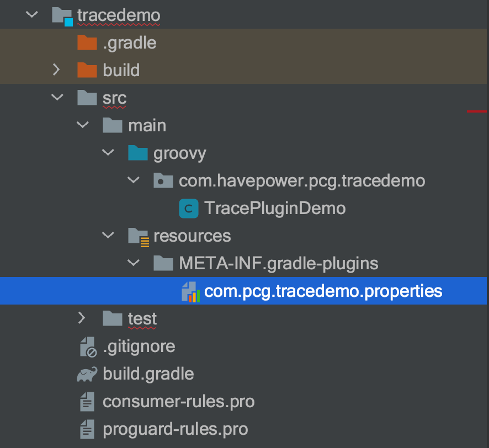Expand the test folder
Screen dimensions: 489x448
tap(82, 318)
